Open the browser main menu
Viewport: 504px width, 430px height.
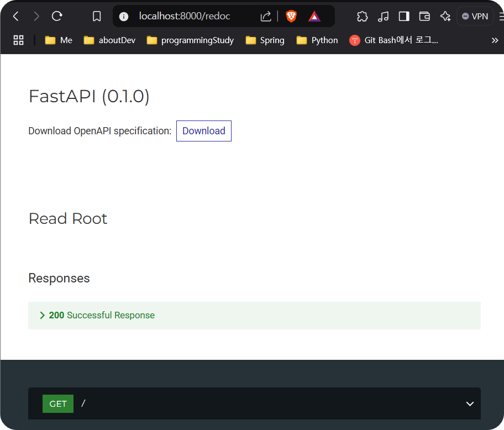[x=501, y=16]
